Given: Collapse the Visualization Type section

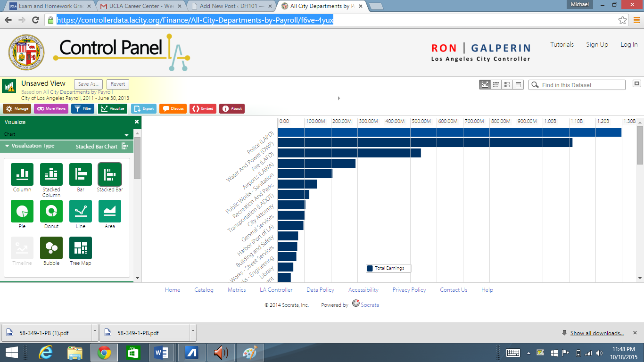Looking at the screenshot, I should pyautogui.click(x=8, y=146).
